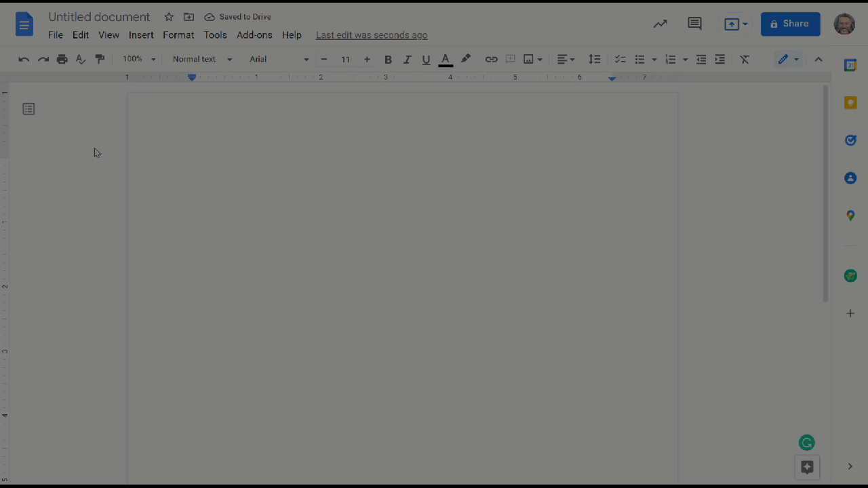Viewport: 868px width, 488px height.
Task: Open the activity dashboard trend icon
Action: (660, 24)
